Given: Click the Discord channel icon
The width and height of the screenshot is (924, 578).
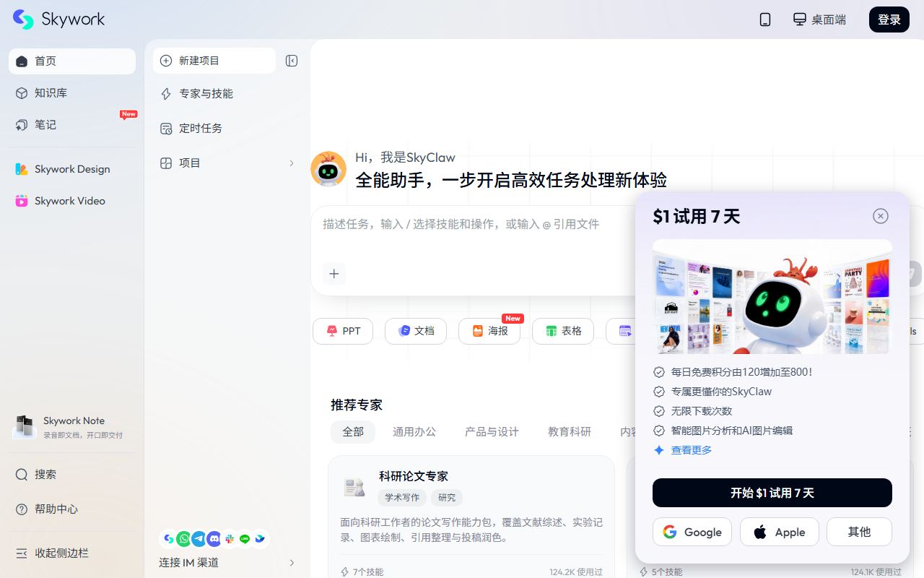Looking at the screenshot, I should 214,539.
